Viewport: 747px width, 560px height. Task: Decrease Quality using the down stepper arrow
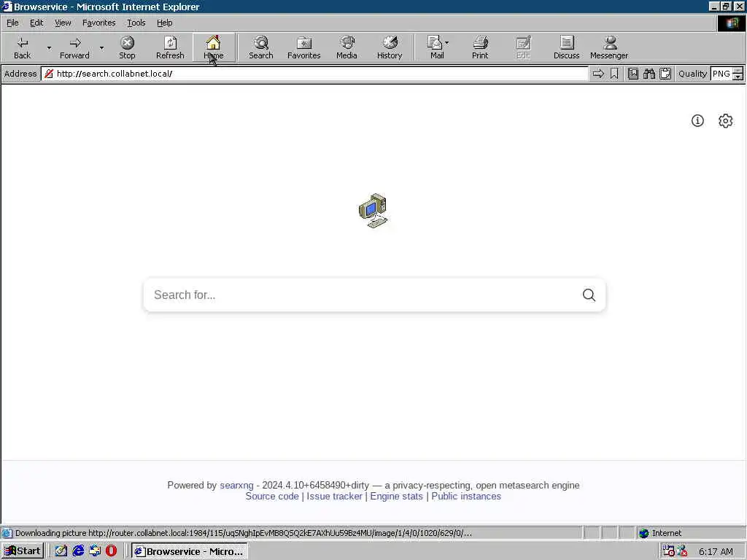click(738, 77)
